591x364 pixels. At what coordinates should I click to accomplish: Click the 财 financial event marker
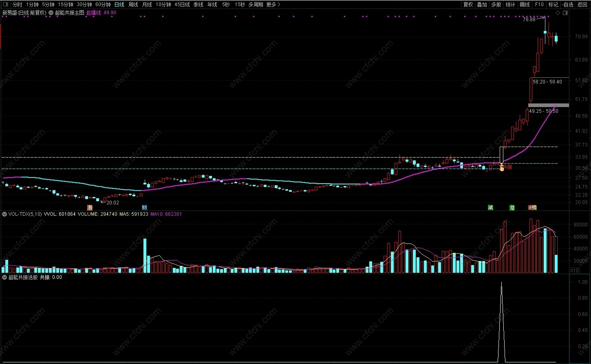coord(144,207)
